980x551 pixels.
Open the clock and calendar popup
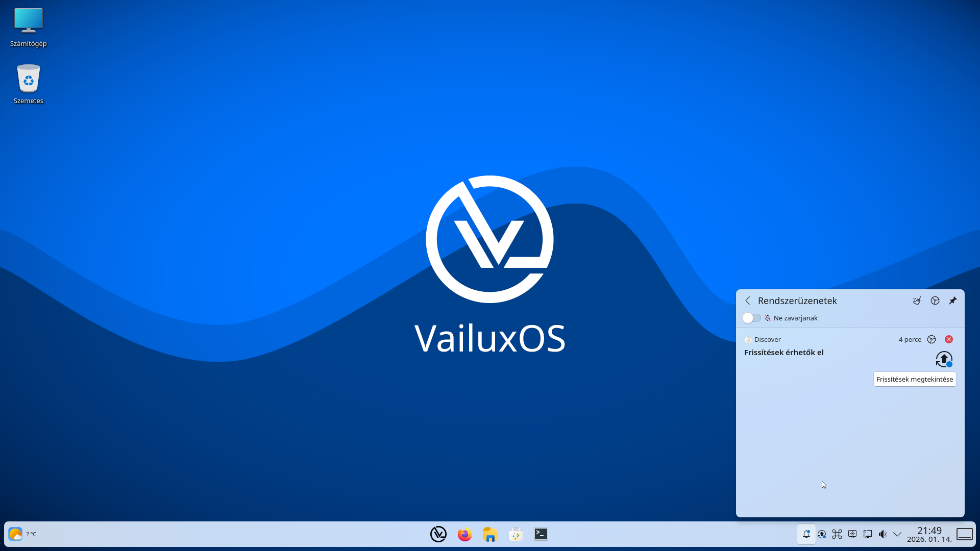tap(929, 534)
